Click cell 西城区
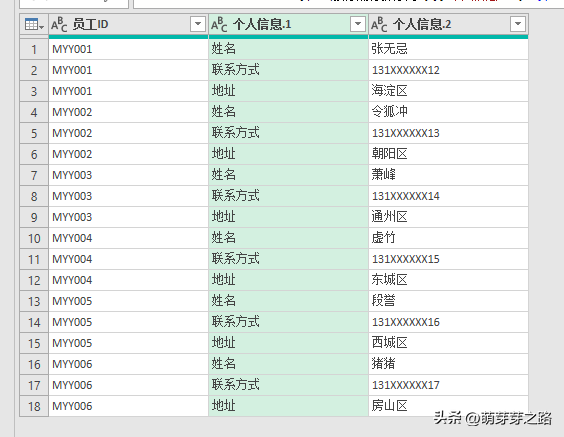Viewport: 564px width, 437px height. [x=449, y=343]
